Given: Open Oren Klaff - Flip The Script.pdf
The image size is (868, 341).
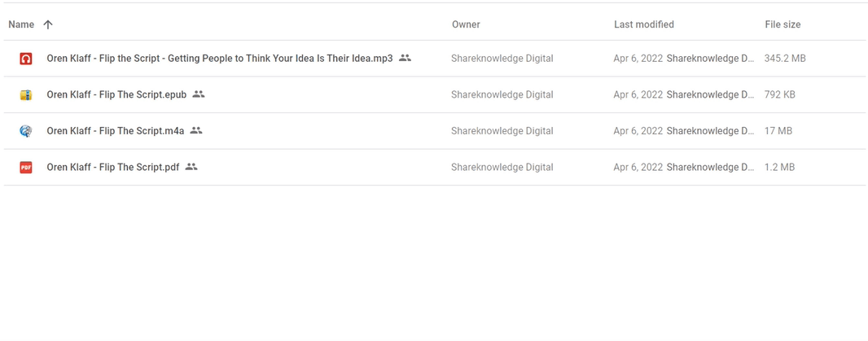Looking at the screenshot, I should tap(113, 167).
